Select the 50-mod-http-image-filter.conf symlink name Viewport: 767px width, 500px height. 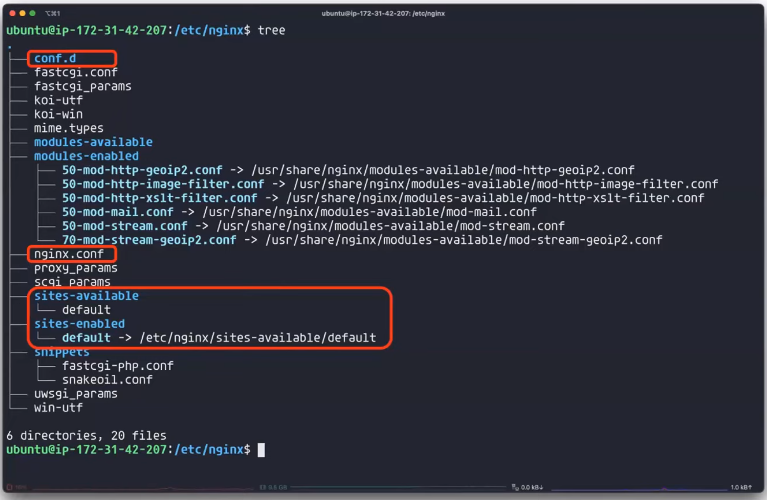click(x=163, y=184)
